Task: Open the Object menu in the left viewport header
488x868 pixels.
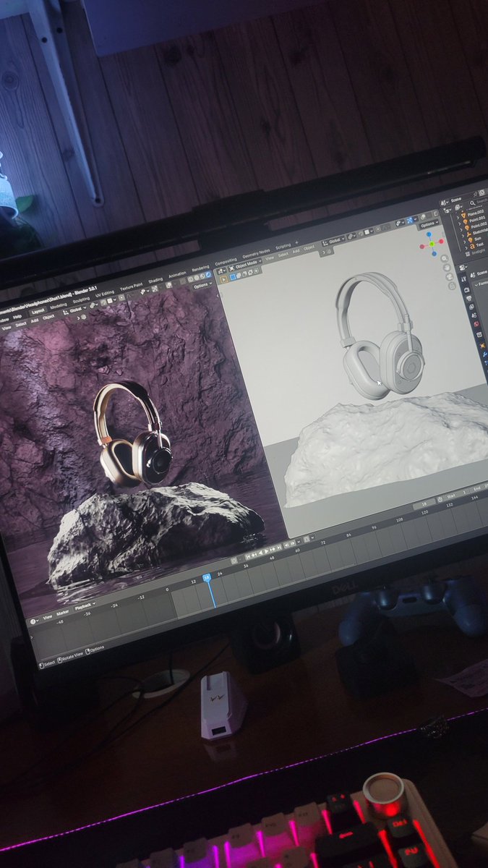Action: coord(48,318)
